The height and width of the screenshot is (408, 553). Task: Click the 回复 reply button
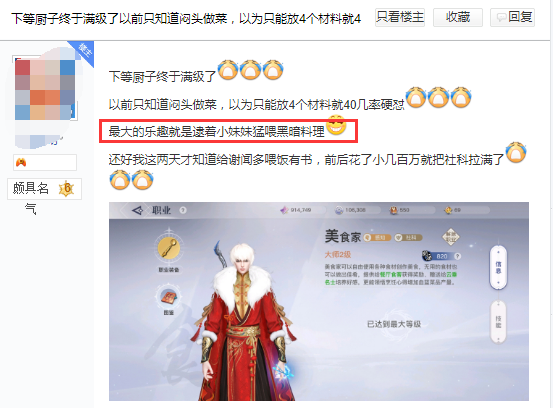[x=512, y=17]
